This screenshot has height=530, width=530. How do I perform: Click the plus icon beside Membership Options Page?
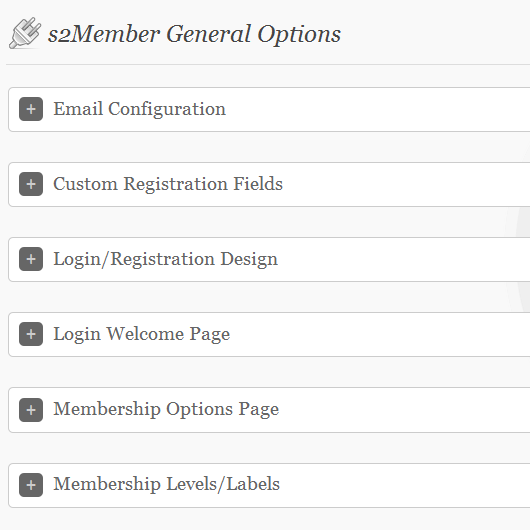coord(31,410)
